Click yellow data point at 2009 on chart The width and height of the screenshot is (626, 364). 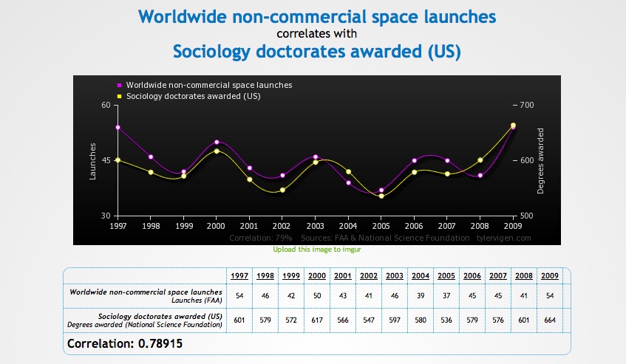[513, 126]
